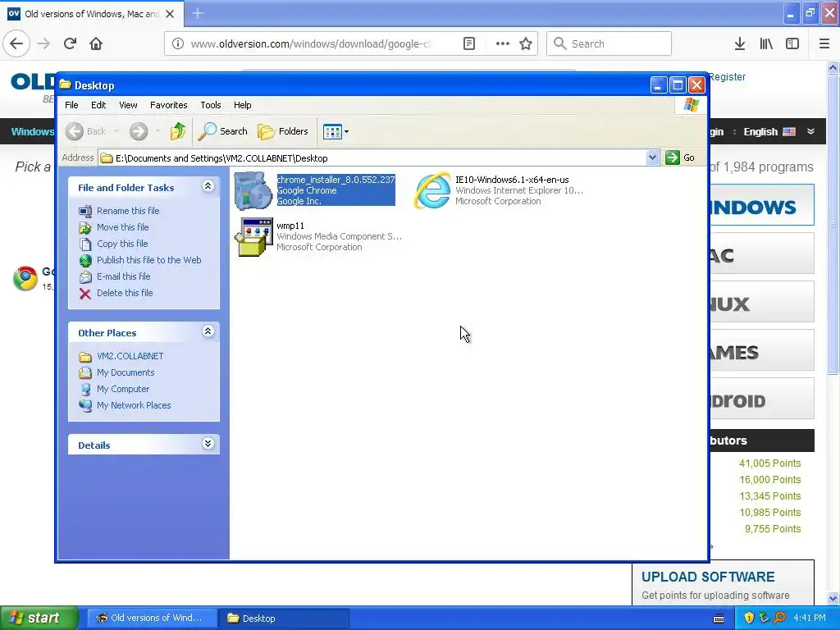Click the red X delete icon
This screenshot has width=840, height=630.
85,294
